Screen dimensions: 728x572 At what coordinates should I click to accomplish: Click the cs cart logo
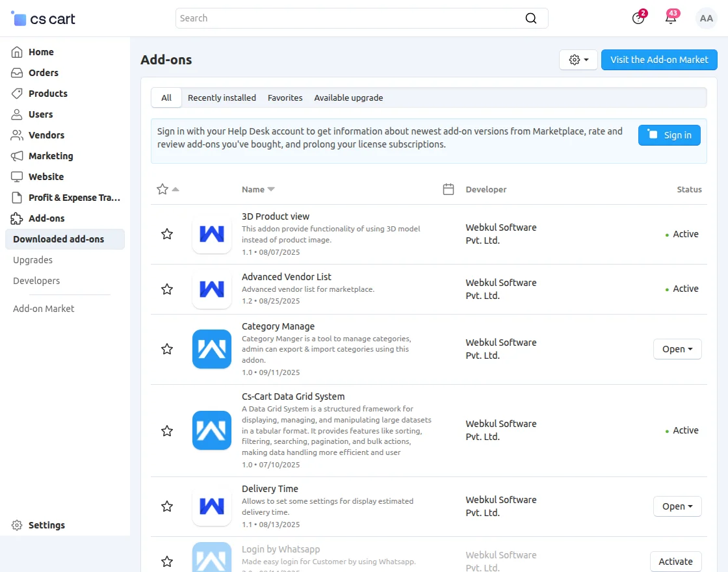[44, 19]
